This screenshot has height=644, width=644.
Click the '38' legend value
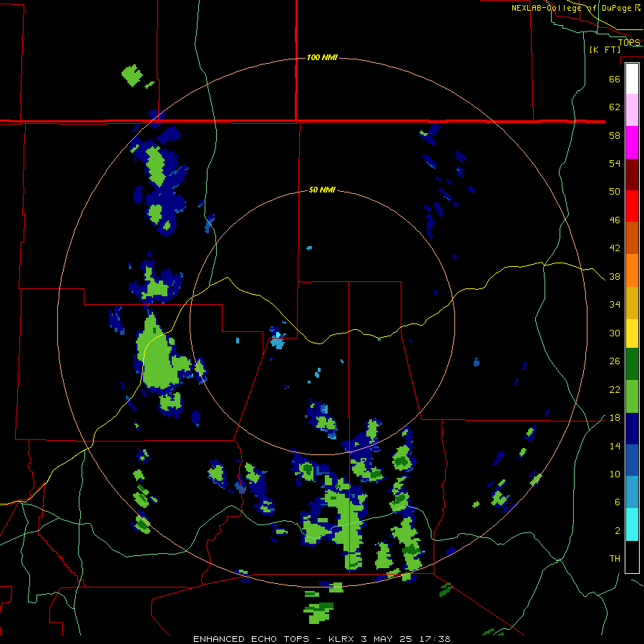pyautogui.click(x=615, y=276)
